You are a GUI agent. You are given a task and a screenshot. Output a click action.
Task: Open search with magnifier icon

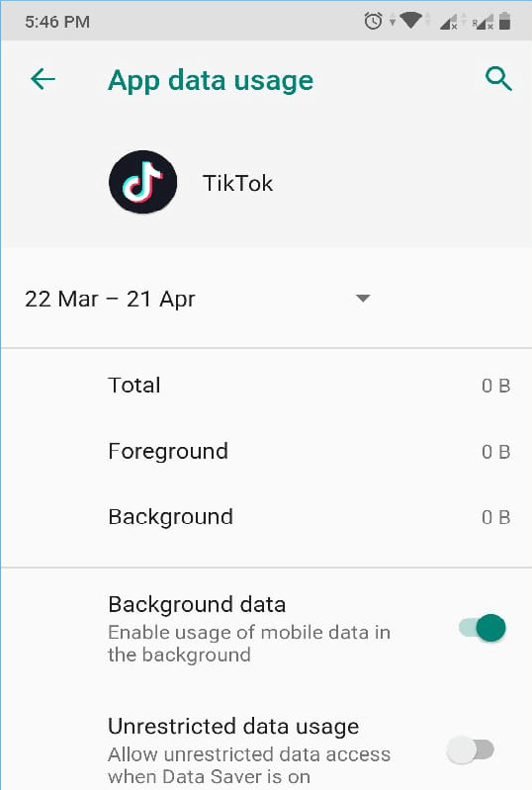pyautogui.click(x=498, y=79)
